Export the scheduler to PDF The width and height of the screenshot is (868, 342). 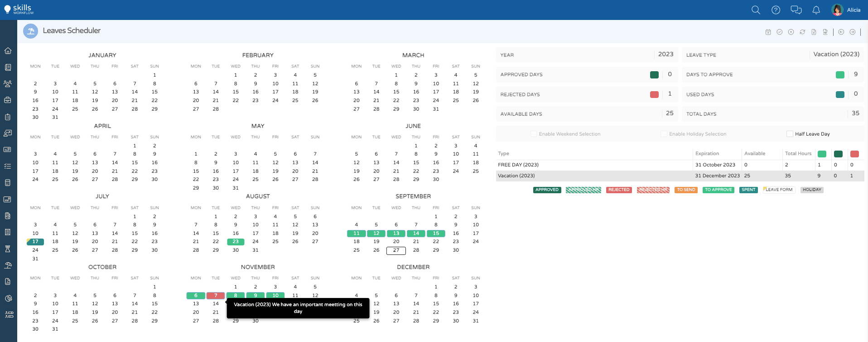pyautogui.click(x=825, y=32)
